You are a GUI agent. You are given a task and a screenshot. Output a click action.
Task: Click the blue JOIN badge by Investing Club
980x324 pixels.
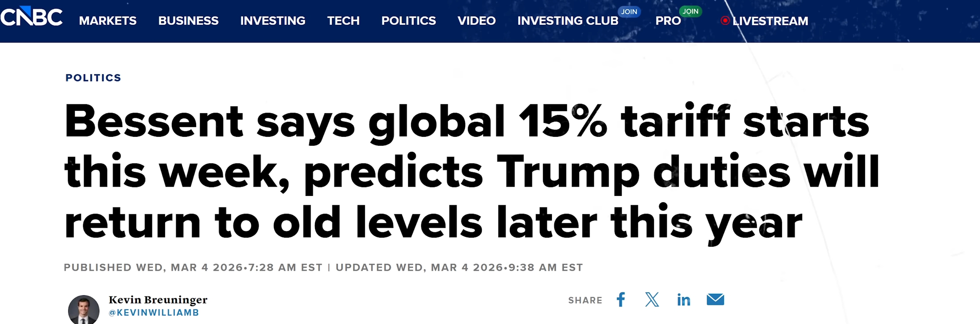629,12
